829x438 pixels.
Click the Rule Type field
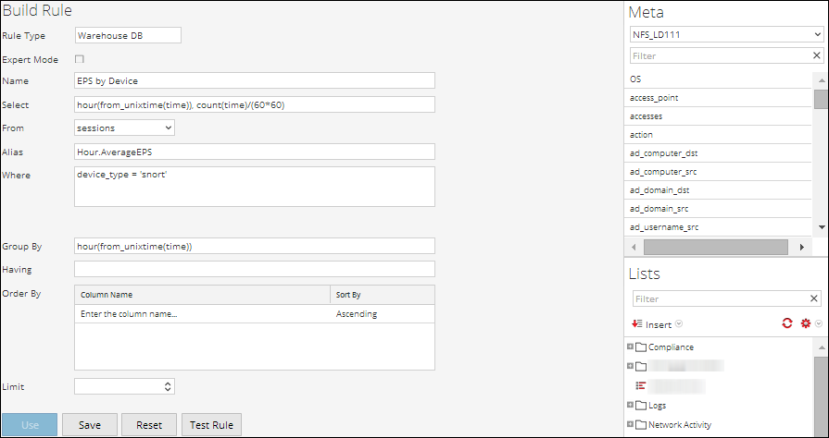[x=128, y=35]
